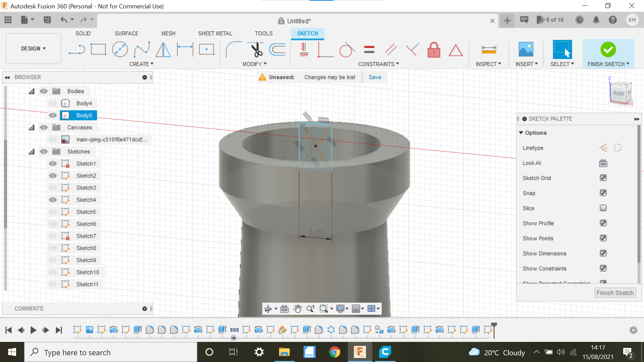The width and height of the screenshot is (644, 362).
Task: Open the INSPECT dropdown menu
Action: point(488,64)
